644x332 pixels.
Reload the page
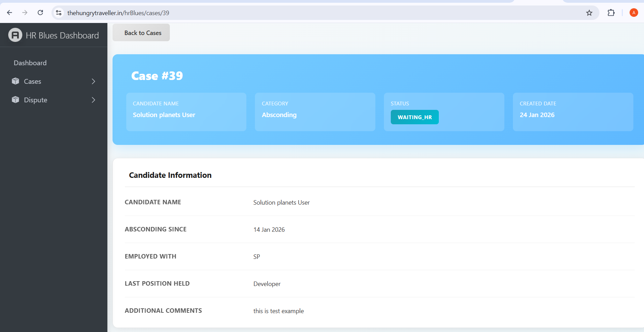tap(40, 13)
